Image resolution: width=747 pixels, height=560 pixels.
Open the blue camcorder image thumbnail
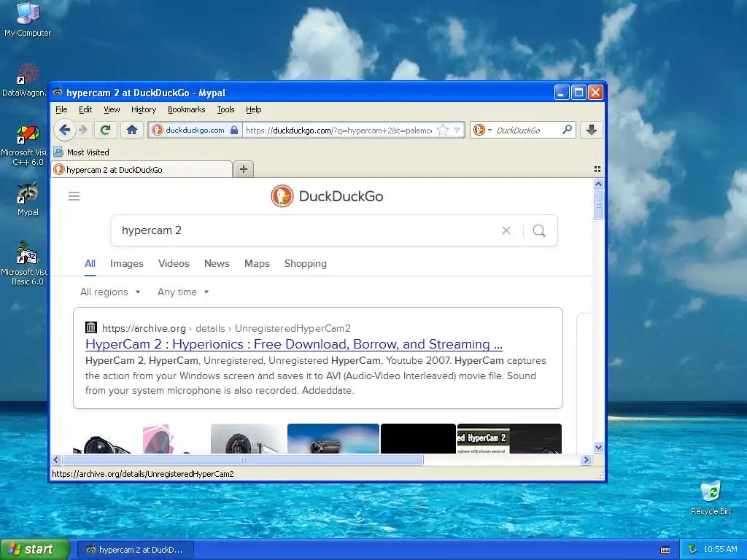(x=333, y=438)
